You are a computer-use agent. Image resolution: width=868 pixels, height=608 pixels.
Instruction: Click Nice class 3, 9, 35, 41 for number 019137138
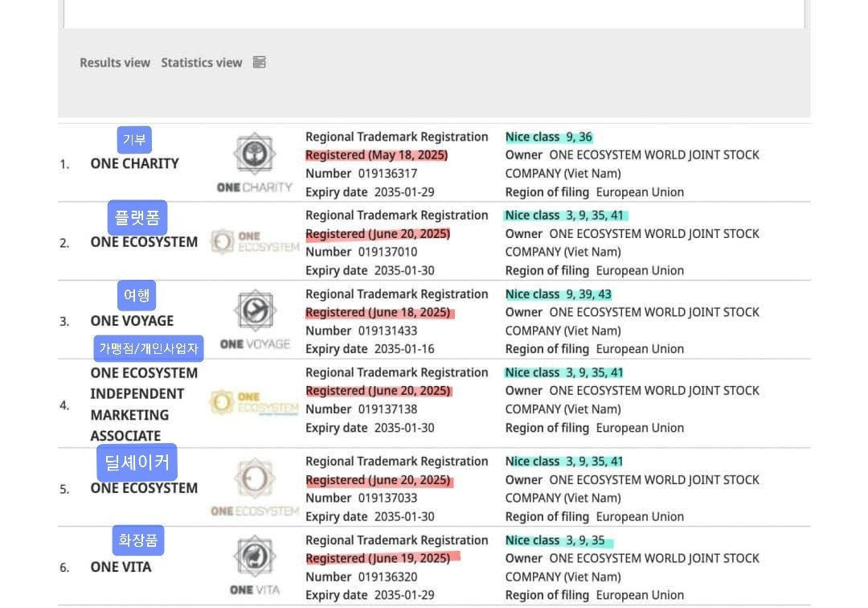point(565,372)
